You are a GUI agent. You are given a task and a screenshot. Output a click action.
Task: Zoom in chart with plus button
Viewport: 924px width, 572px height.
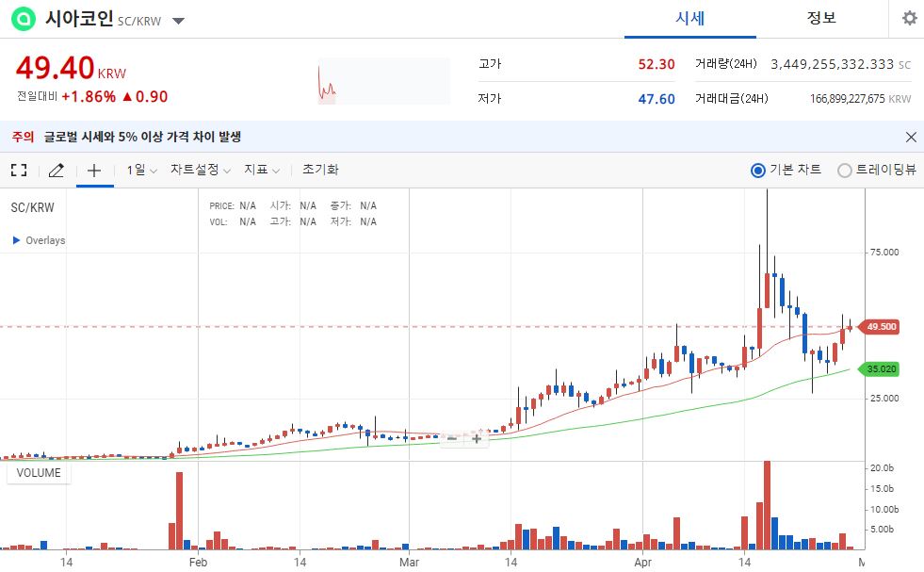pyautogui.click(x=477, y=438)
